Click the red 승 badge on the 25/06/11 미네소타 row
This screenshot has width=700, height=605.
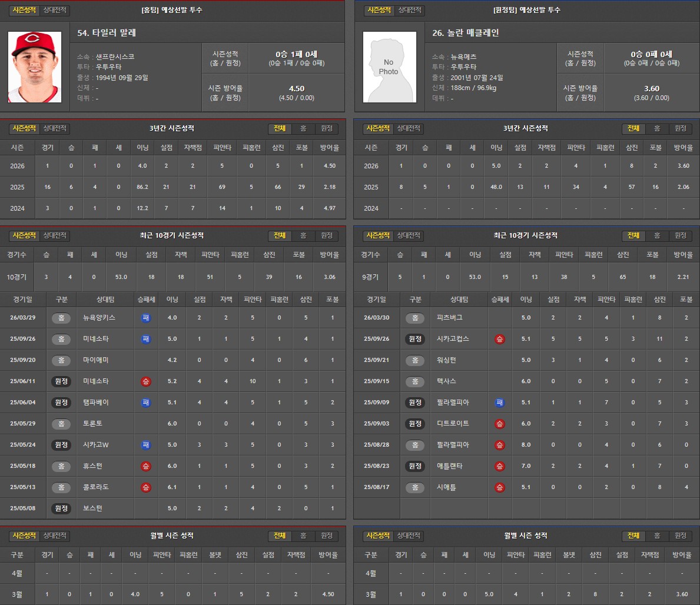pyautogui.click(x=146, y=381)
